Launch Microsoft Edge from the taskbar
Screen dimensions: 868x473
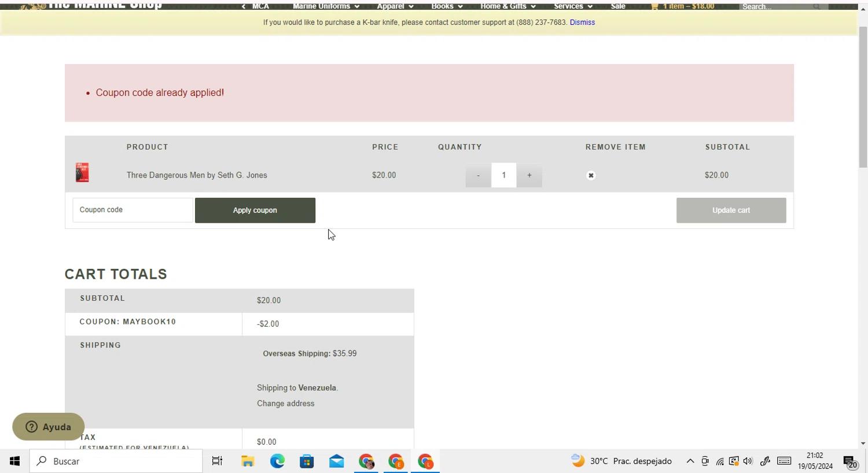[277, 461]
